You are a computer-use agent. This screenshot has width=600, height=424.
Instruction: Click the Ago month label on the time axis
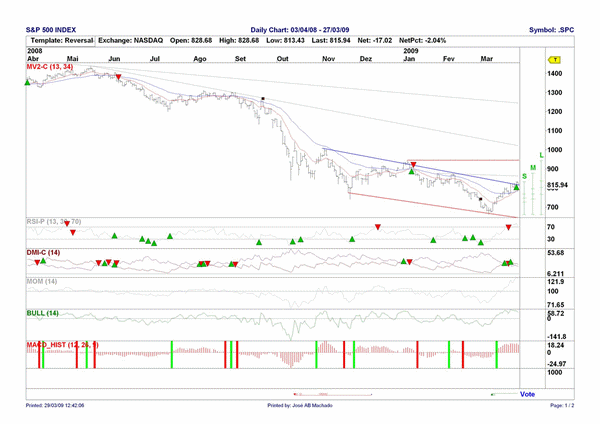pos(200,59)
